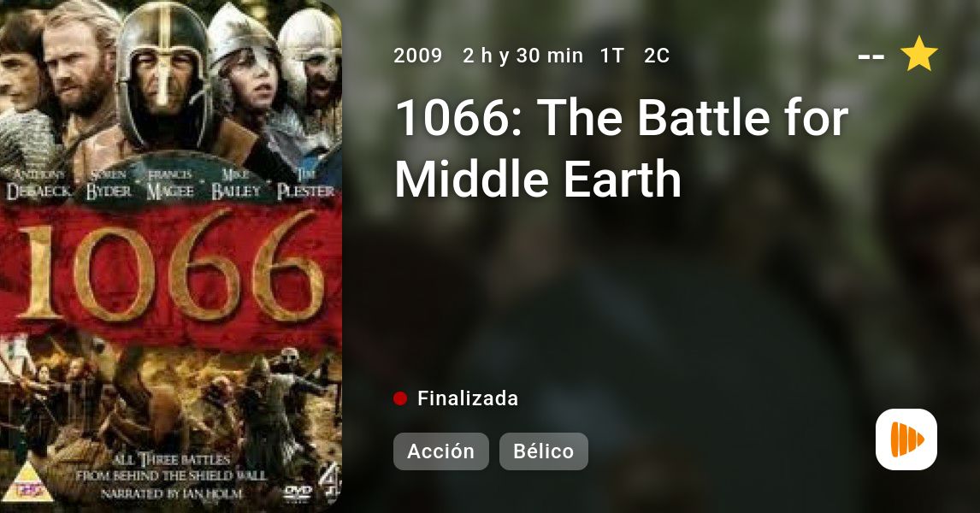Open the 1066 DVD cover poster

(171, 256)
